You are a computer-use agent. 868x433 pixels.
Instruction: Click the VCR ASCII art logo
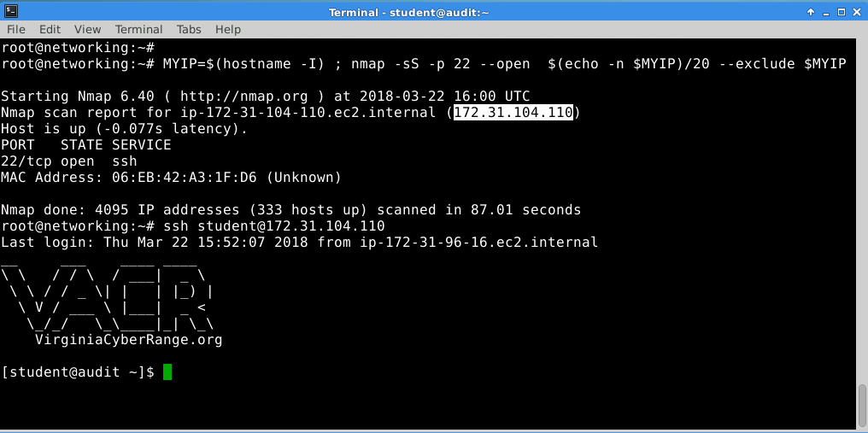[108, 298]
